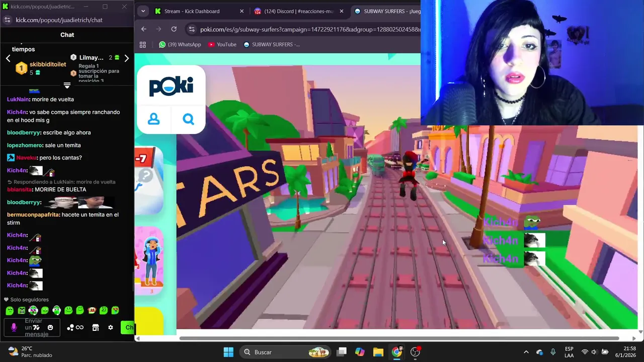
Task: Click the 'Respondiendo a LukNain' reply reference
Action: point(61,182)
